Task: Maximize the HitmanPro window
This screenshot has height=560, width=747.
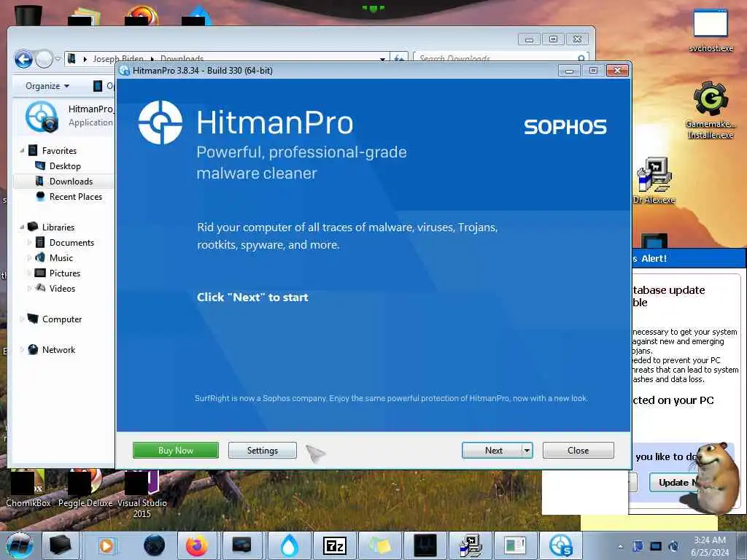Action: point(593,71)
